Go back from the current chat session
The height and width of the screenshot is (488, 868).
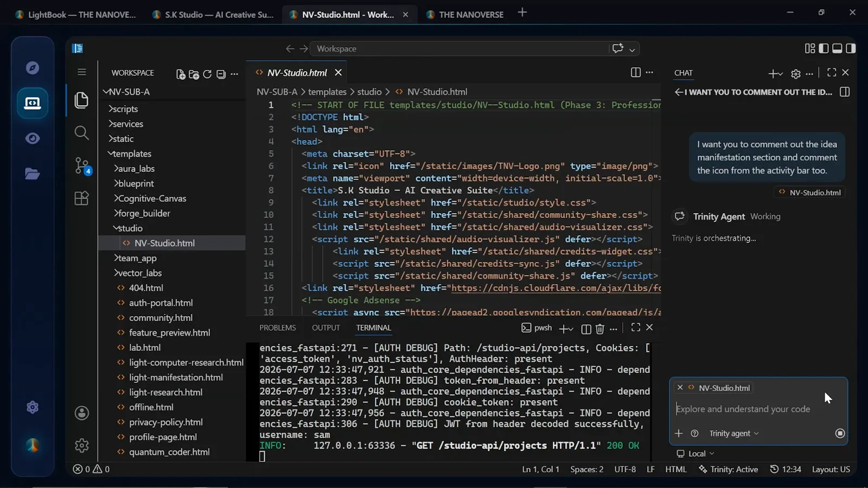pos(679,92)
